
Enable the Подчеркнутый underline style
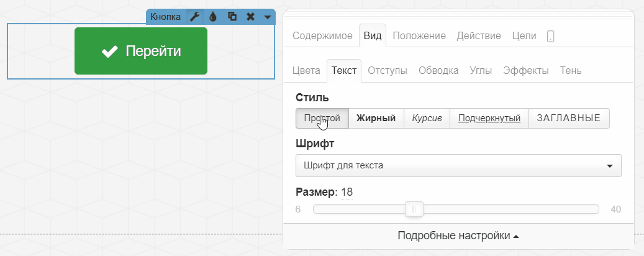489,118
